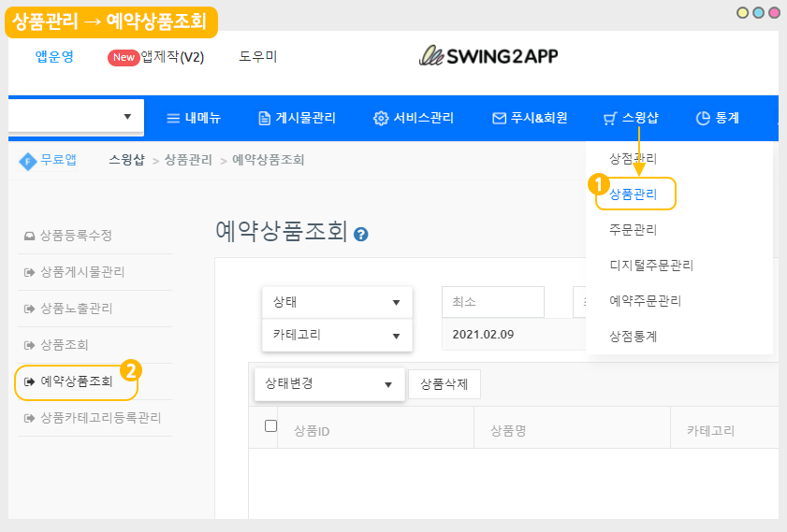Switch to the 앱운영 tab
Image resolution: width=787 pixels, height=532 pixels.
pos(54,57)
